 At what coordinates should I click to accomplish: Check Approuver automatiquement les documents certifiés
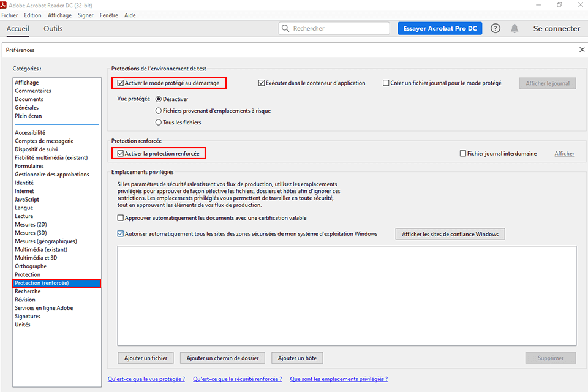[121, 218]
